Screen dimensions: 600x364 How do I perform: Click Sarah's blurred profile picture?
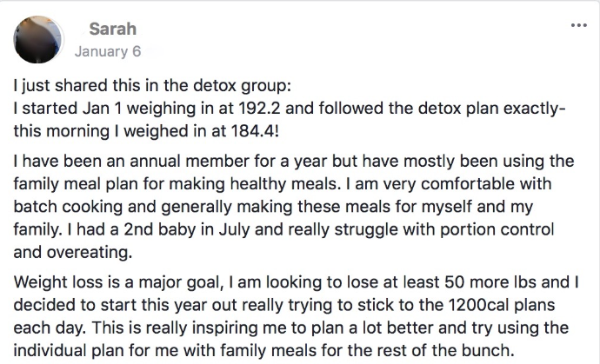[37, 39]
